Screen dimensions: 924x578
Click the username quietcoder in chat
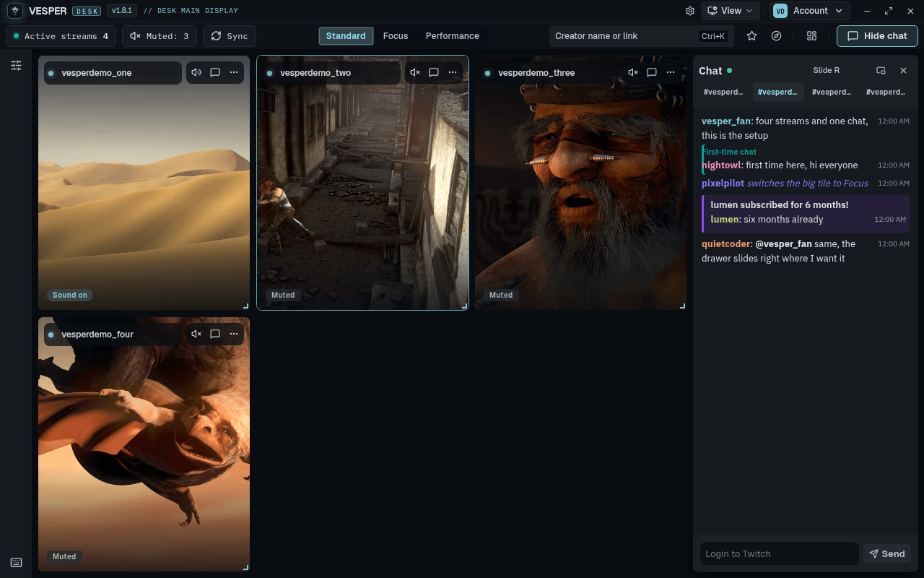point(726,244)
